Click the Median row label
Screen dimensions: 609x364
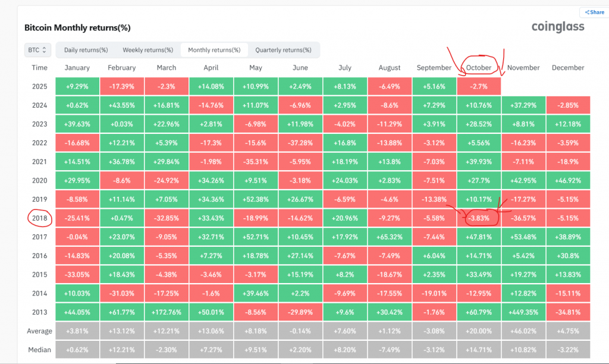pos(39,350)
